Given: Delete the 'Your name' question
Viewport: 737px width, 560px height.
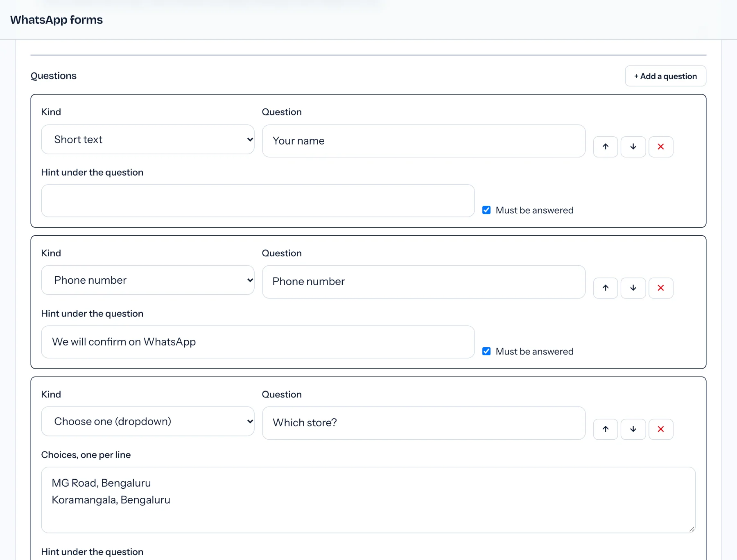Looking at the screenshot, I should tap(661, 147).
